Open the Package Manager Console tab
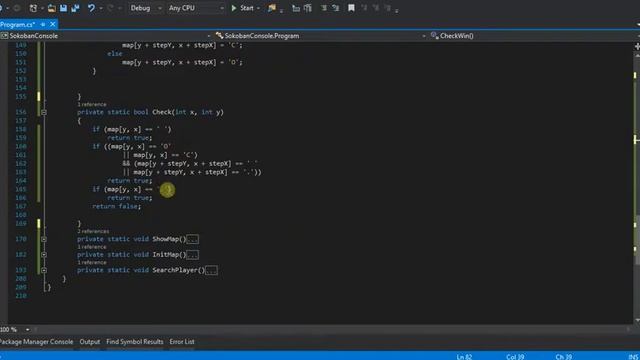This screenshot has width=640, height=360. point(36,342)
